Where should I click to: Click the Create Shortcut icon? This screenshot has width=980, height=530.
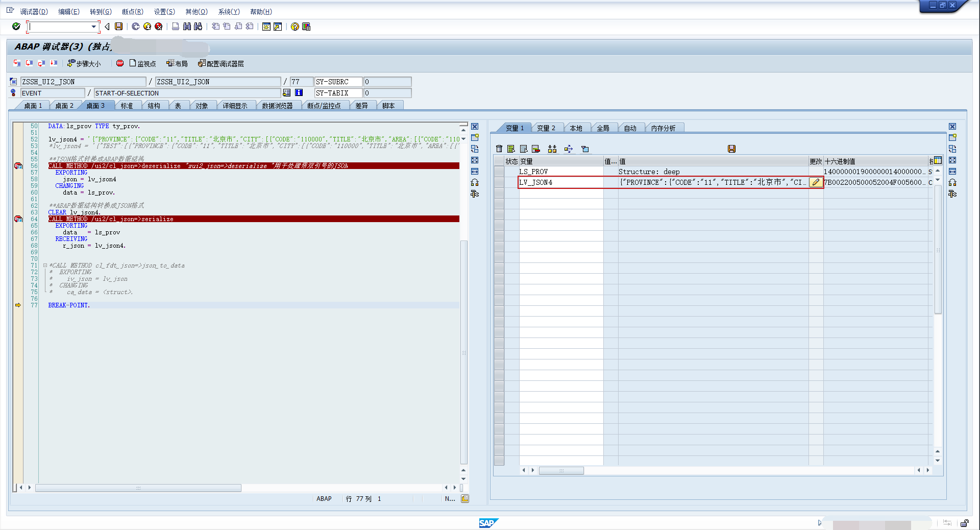[278, 27]
